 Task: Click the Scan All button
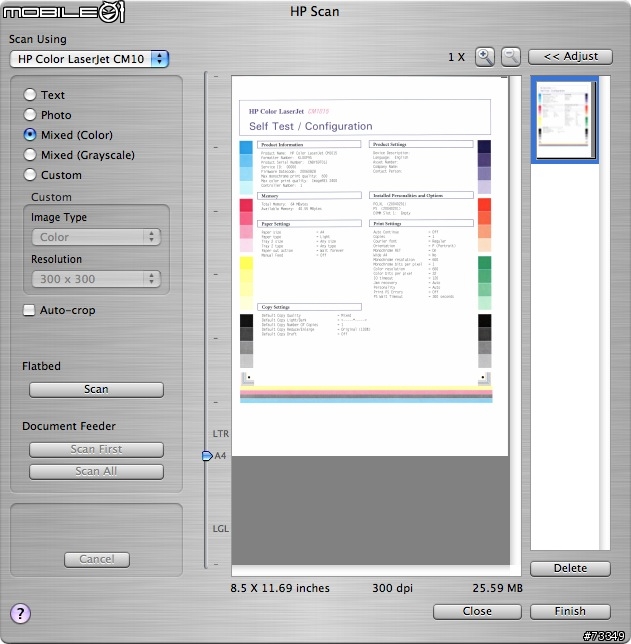(97, 471)
